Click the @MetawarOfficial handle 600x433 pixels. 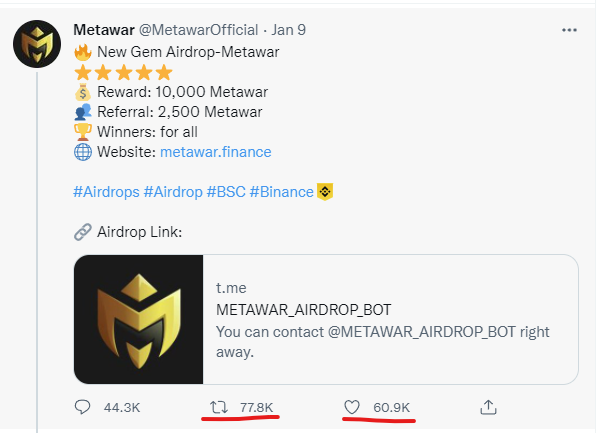coord(198,30)
